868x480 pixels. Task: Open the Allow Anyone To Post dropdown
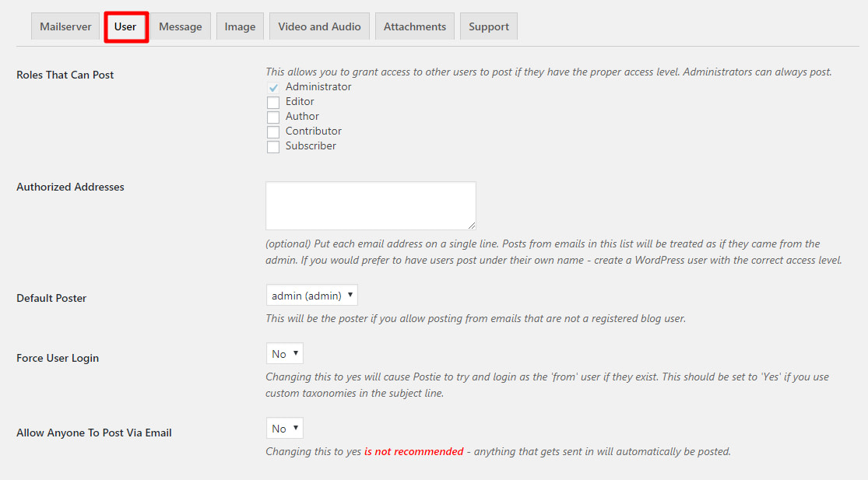pyautogui.click(x=284, y=427)
